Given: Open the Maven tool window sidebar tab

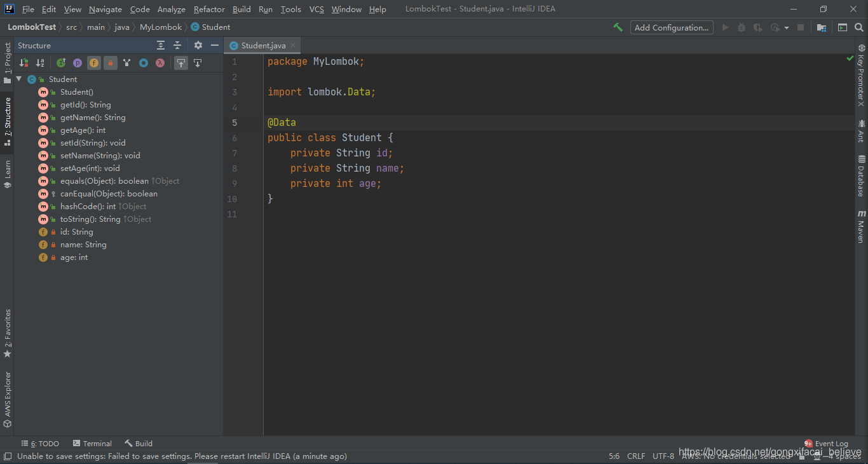Looking at the screenshot, I should tap(861, 226).
